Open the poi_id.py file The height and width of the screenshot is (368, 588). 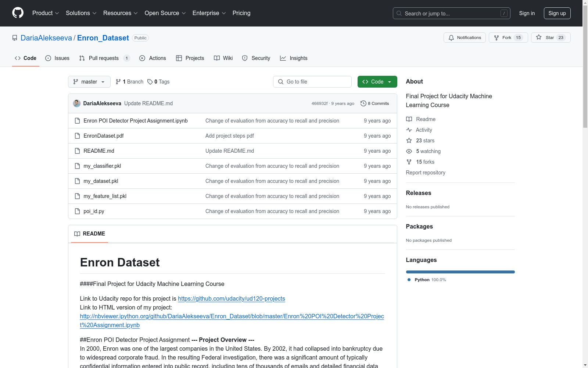(x=94, y=211)
